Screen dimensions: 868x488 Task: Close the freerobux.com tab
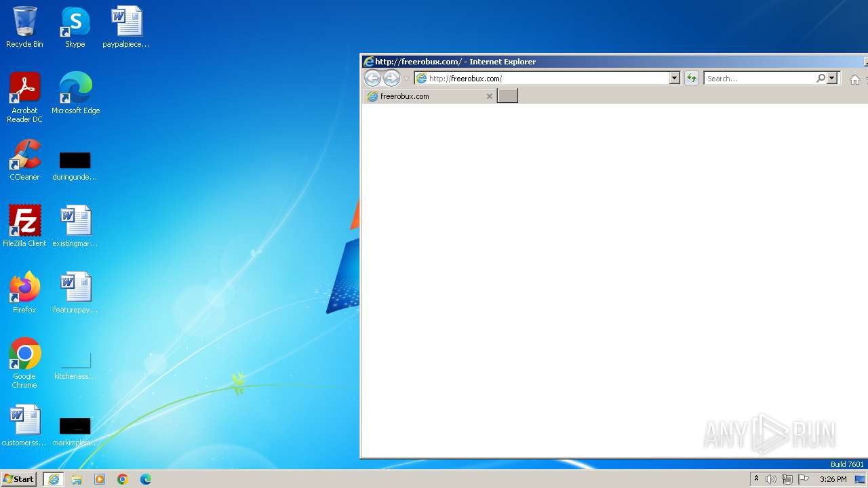tap(490, 96)
